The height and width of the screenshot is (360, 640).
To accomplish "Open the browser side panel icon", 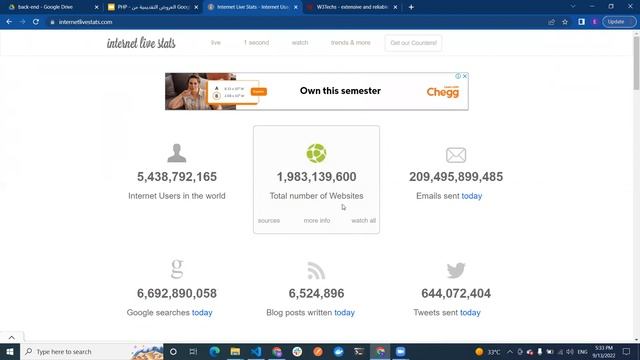I will tap(581, 22).
